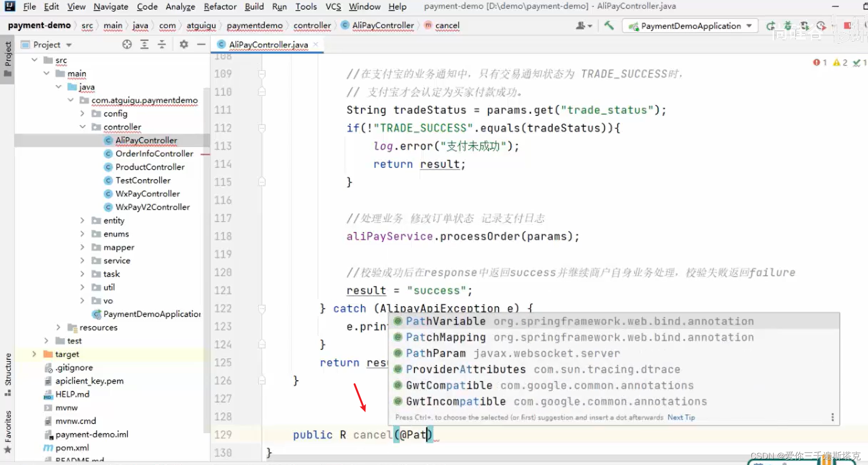
Task: Open Project panel settings gear
Action: [x=184, y=44]
